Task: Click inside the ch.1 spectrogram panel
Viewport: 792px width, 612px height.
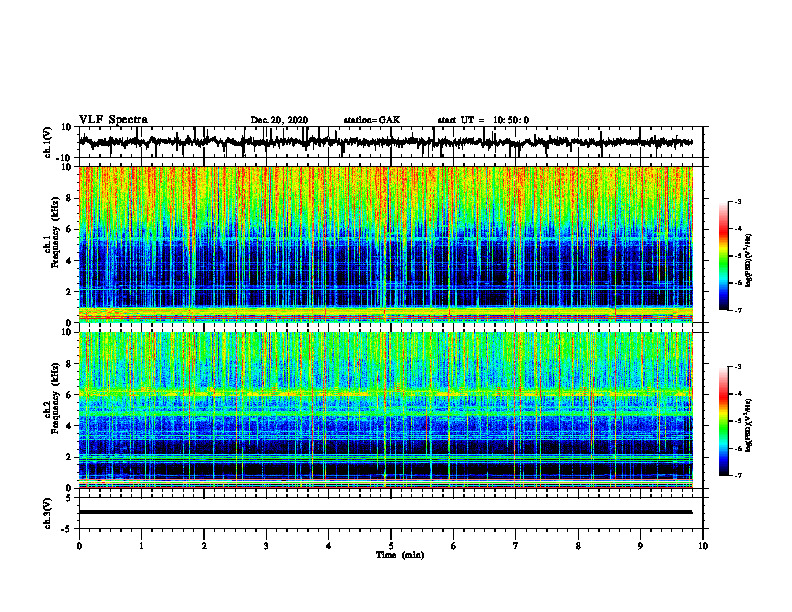Action: pyautogui.click(x=385, y=244)
